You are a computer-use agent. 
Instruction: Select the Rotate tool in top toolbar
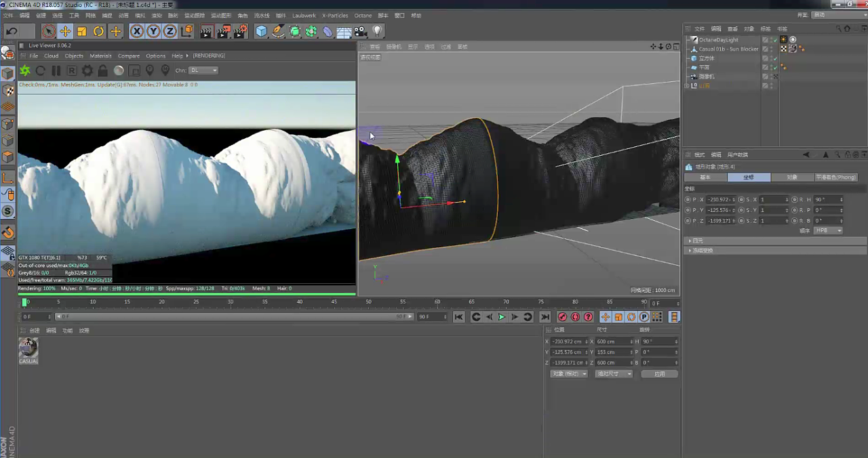(98, 31)
